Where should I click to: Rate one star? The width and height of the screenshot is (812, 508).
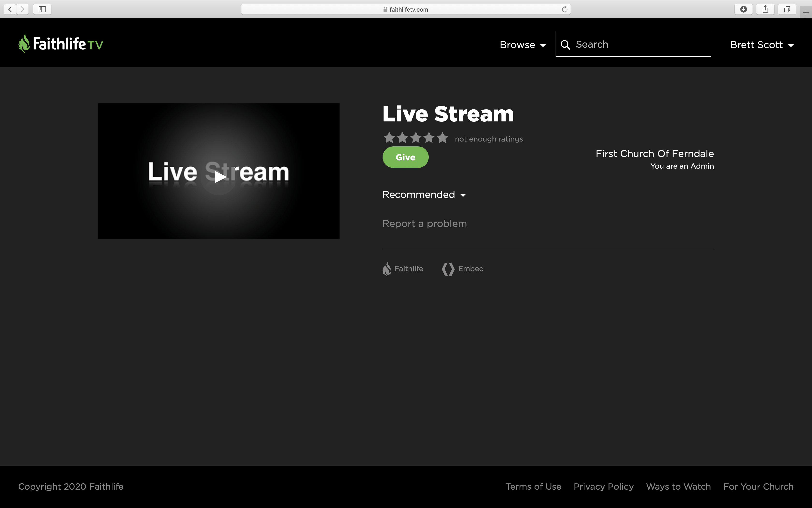pyautogui.click(x=389, y=138)
